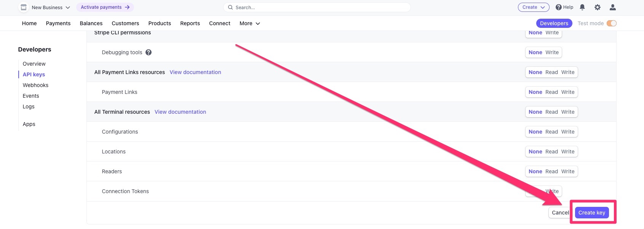This screenshot has height=229, width=644.
Task: Select API keys in the sidebar
Action: [x=34, y=74]
